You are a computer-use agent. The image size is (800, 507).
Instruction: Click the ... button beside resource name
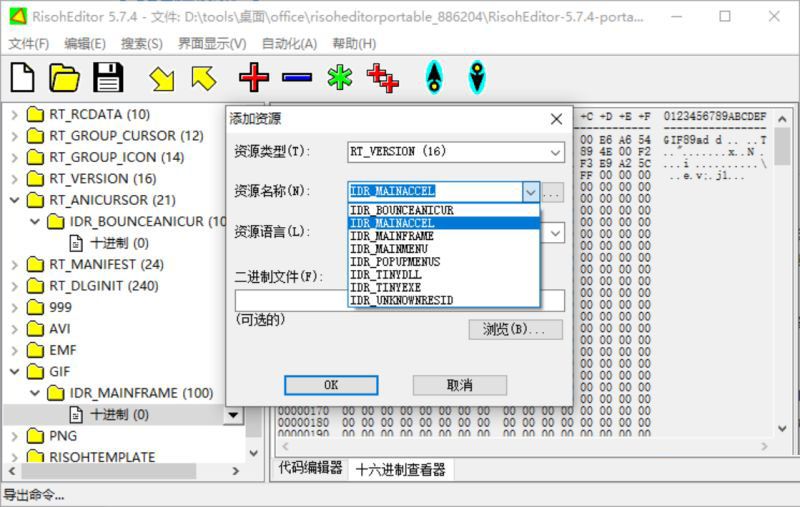click(552, 192)
